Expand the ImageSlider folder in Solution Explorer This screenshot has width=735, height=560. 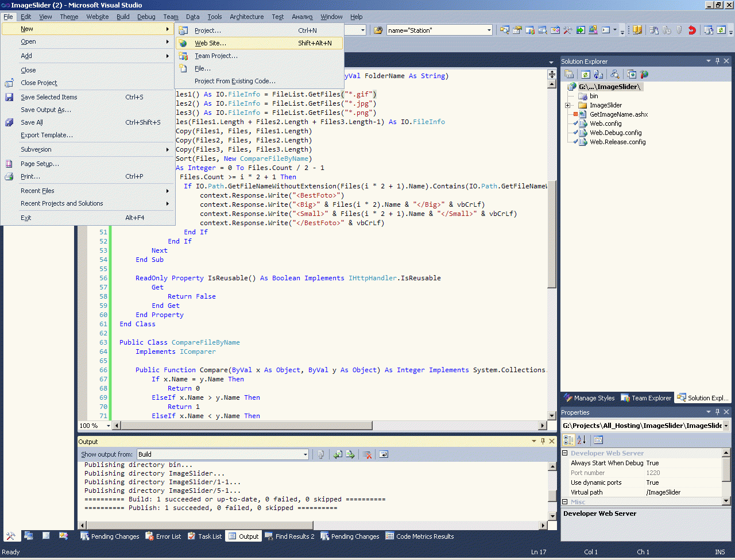coord(567,105)
